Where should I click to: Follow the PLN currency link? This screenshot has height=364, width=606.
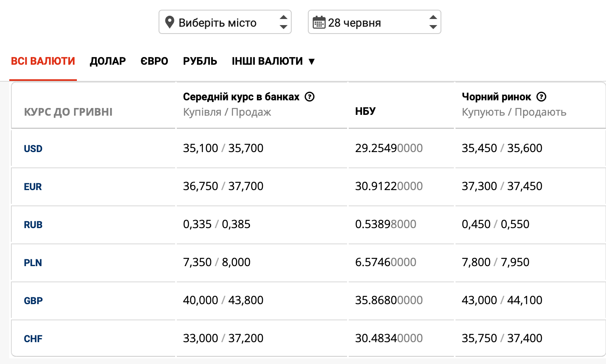click(33, 262)
